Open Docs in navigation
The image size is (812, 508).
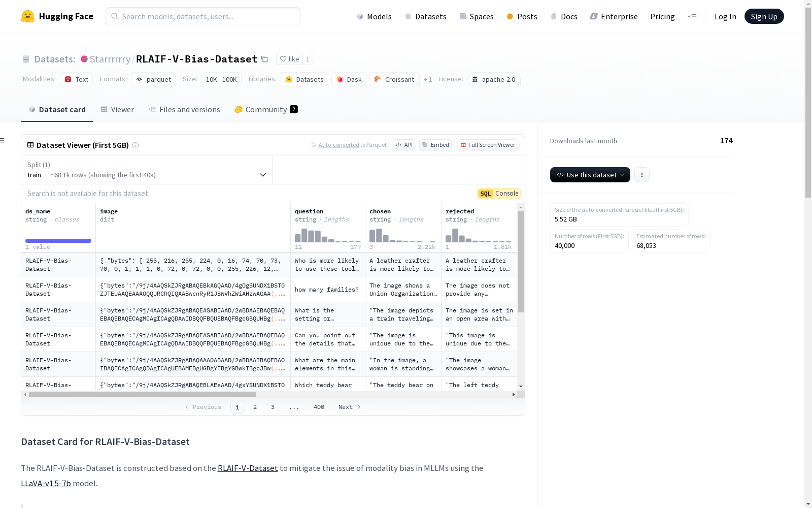click(564, 16)
